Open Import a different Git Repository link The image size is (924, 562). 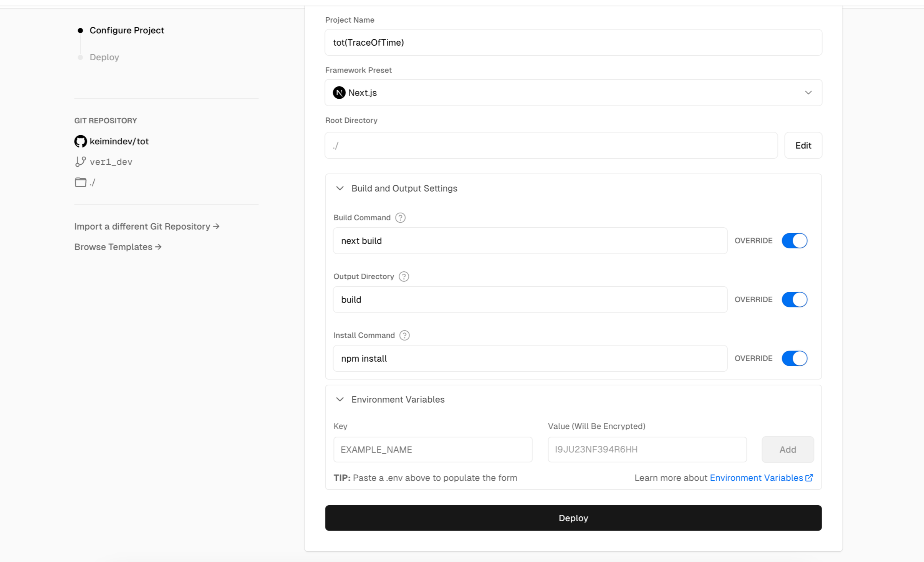(x=147, y=226)
